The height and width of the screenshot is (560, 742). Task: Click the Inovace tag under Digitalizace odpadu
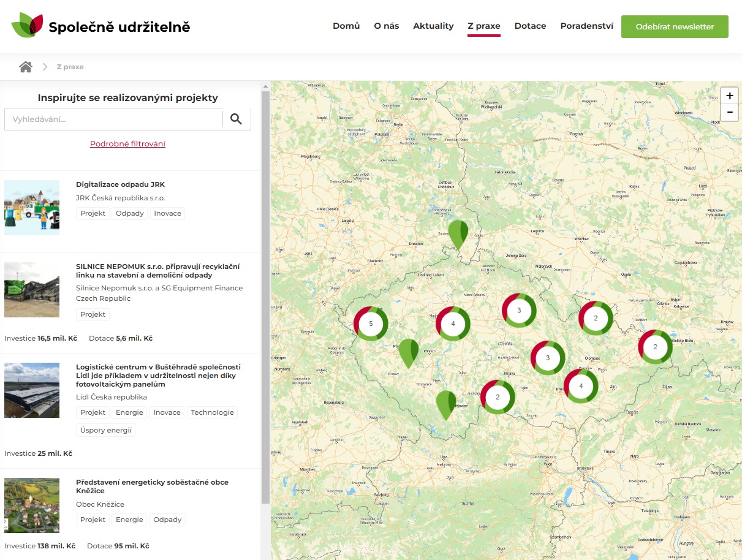[167, 214]
